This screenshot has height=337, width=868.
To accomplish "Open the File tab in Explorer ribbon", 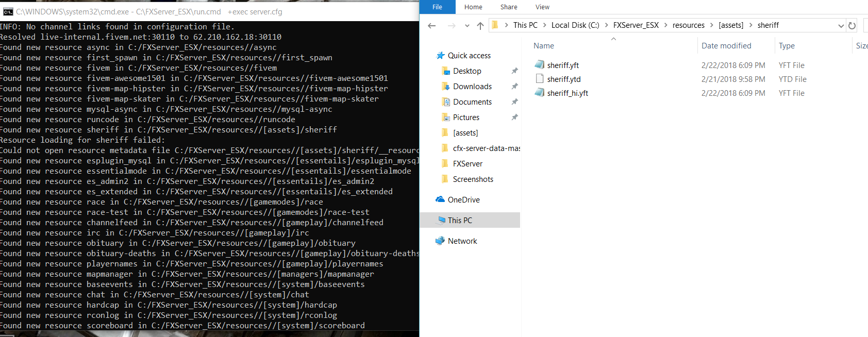I will (x=437, y=7).
